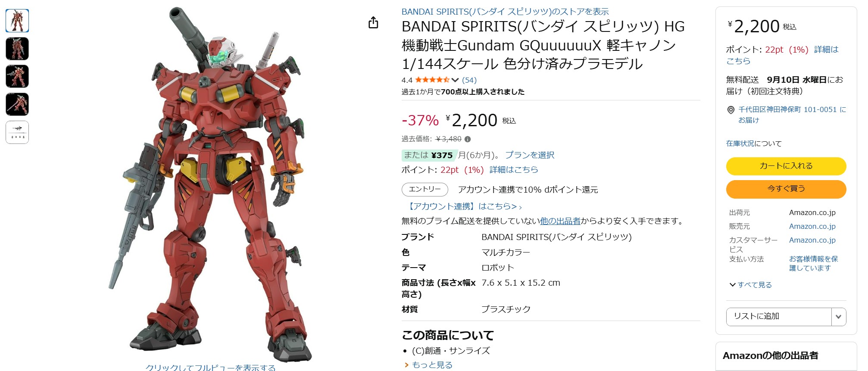
Task: Click プランを選択 installment plan link
Action: [530, 155]
